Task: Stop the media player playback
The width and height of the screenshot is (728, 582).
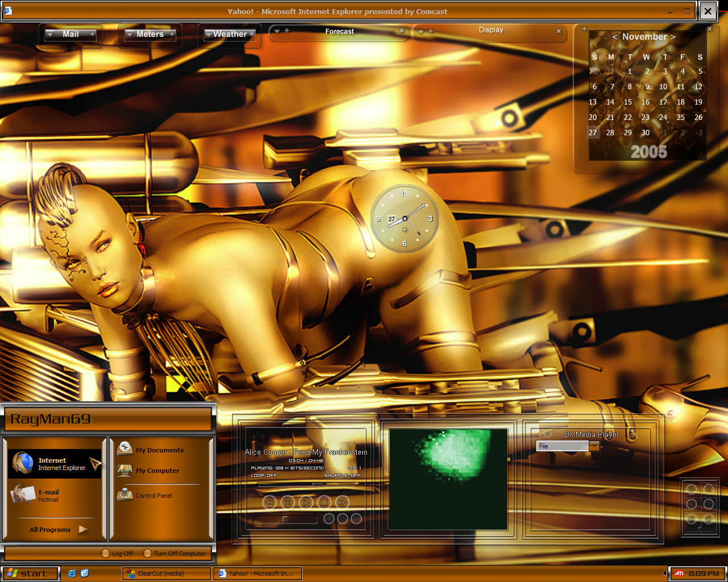Action: (x=324, y=502)
